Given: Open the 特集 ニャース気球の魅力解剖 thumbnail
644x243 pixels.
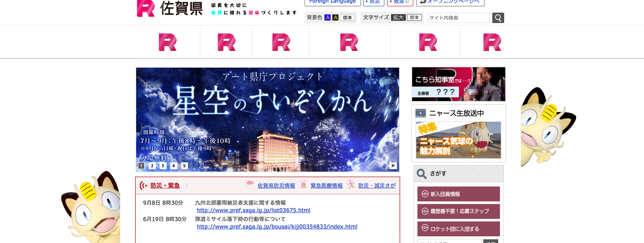Looking at the screenshot, I should [459, 140].
